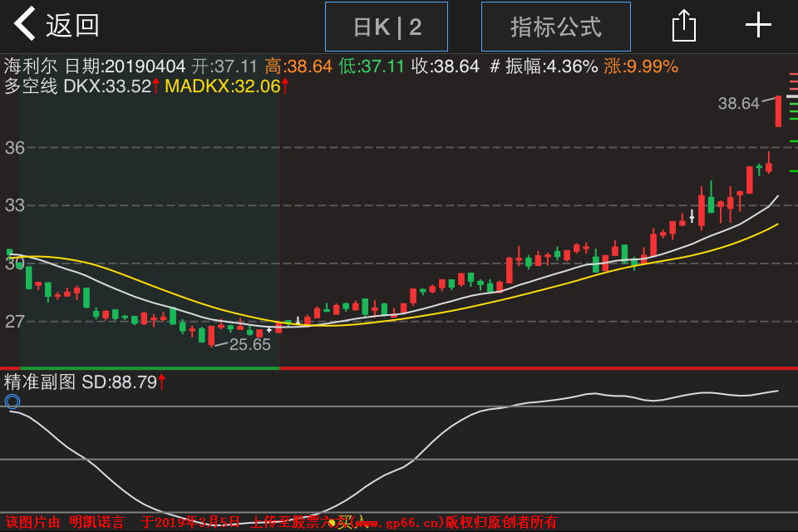Tap the 低:37.11 low price
The width and height of the screenshot is (798, 532).
click(x=372, y=66)
